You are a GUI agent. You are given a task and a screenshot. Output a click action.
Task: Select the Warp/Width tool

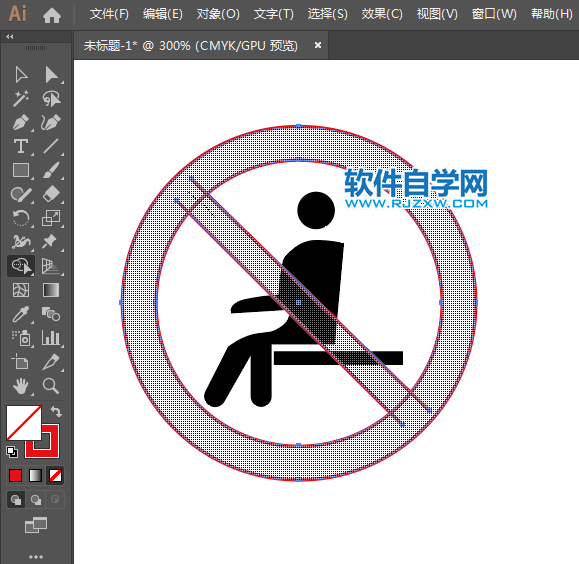pyautogui.click(x=21, y=242)
